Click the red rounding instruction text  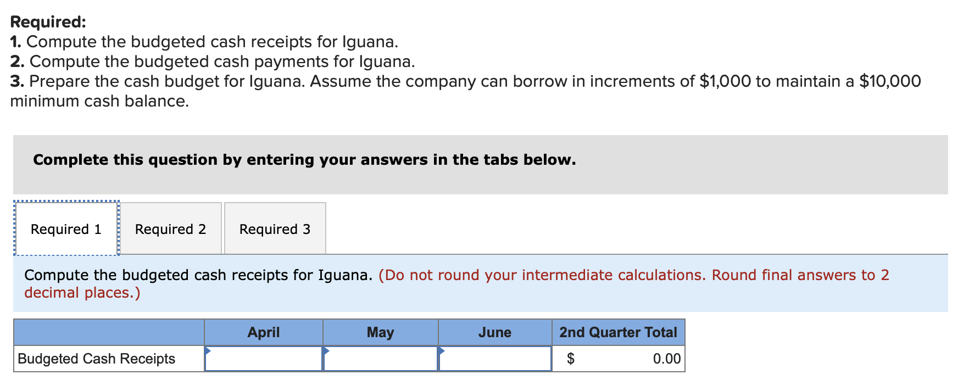click(580, 275)
